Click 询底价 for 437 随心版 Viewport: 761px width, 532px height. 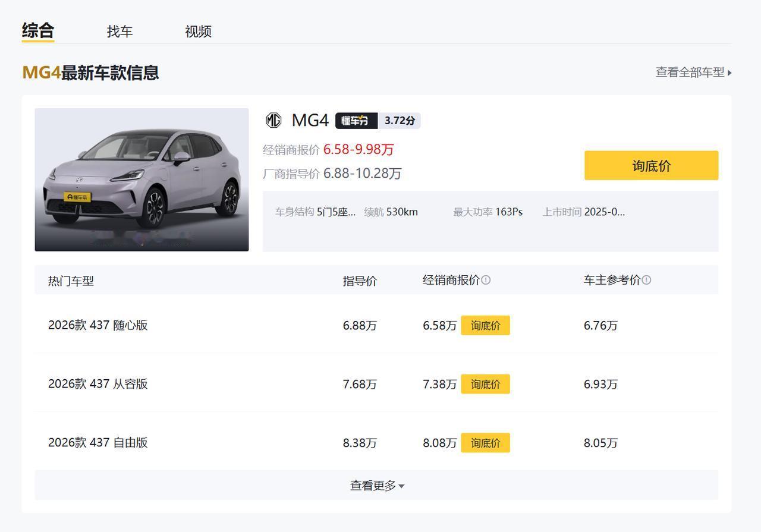(485, 326)
